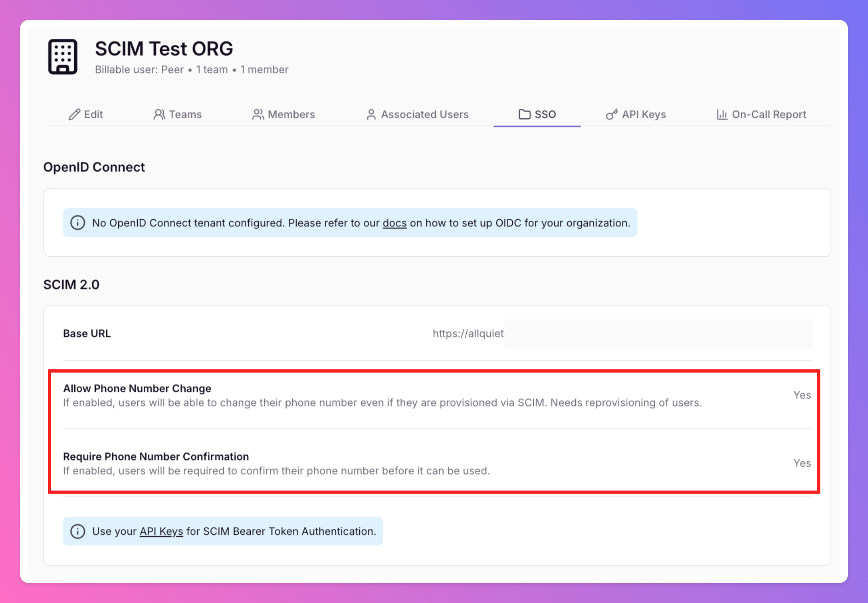Click the organization building icon

pos(63,57)
